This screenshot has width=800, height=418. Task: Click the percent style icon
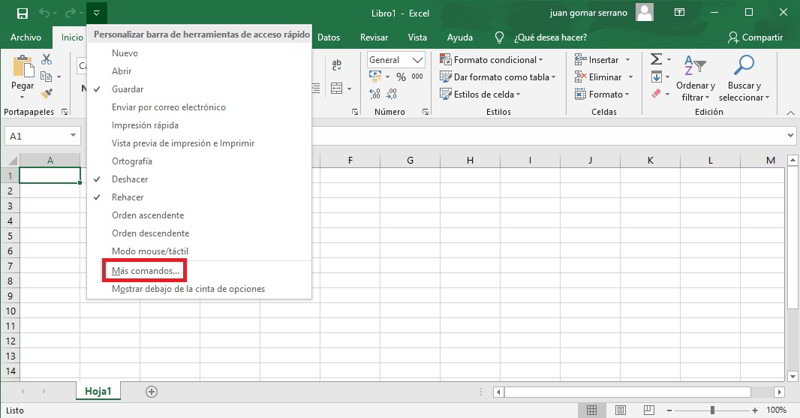click(400, 77)
